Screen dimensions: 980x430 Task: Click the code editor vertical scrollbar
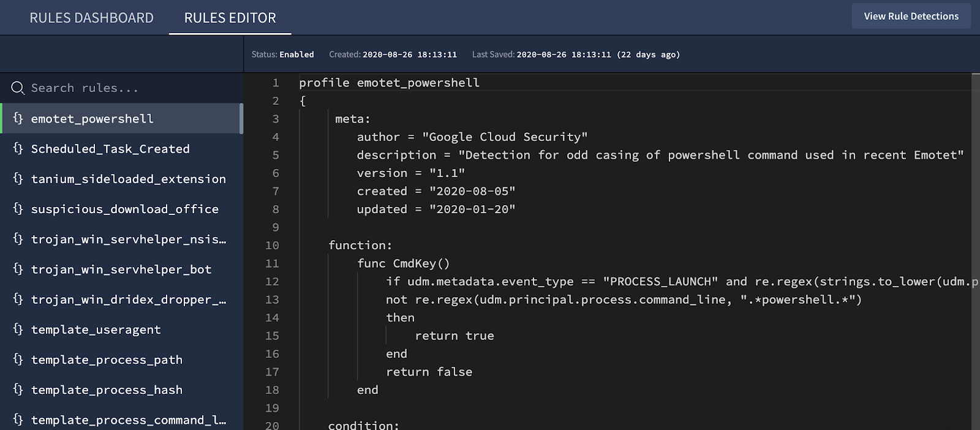coord(976,251)
